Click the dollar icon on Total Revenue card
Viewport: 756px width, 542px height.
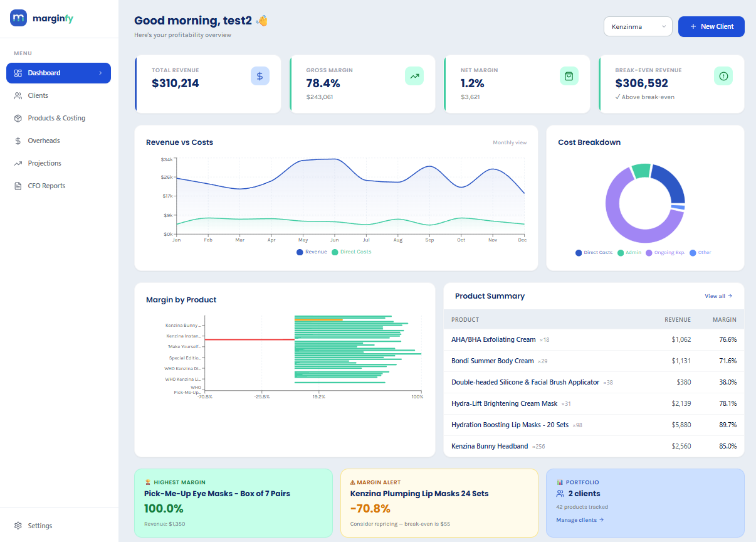pos(260,76)
